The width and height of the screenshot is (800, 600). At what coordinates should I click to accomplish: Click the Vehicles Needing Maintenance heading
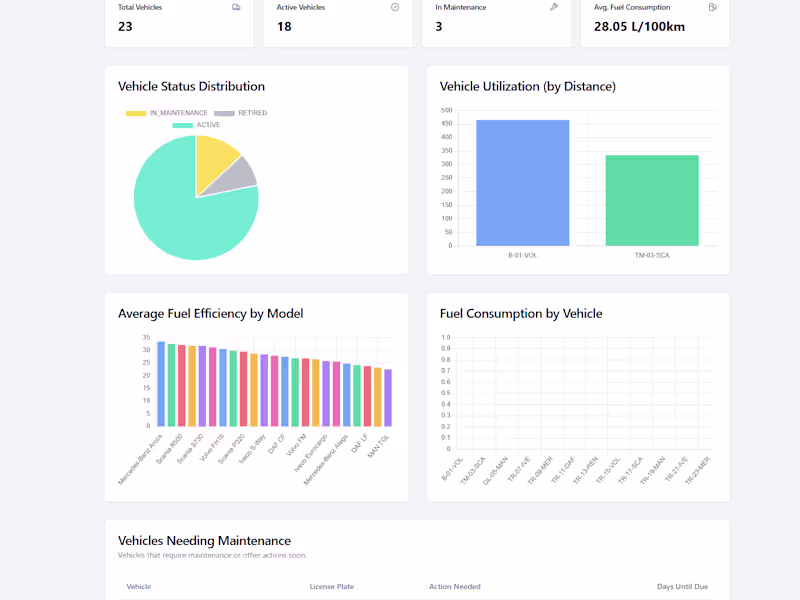pyautogui.click(x=204, y=540)
